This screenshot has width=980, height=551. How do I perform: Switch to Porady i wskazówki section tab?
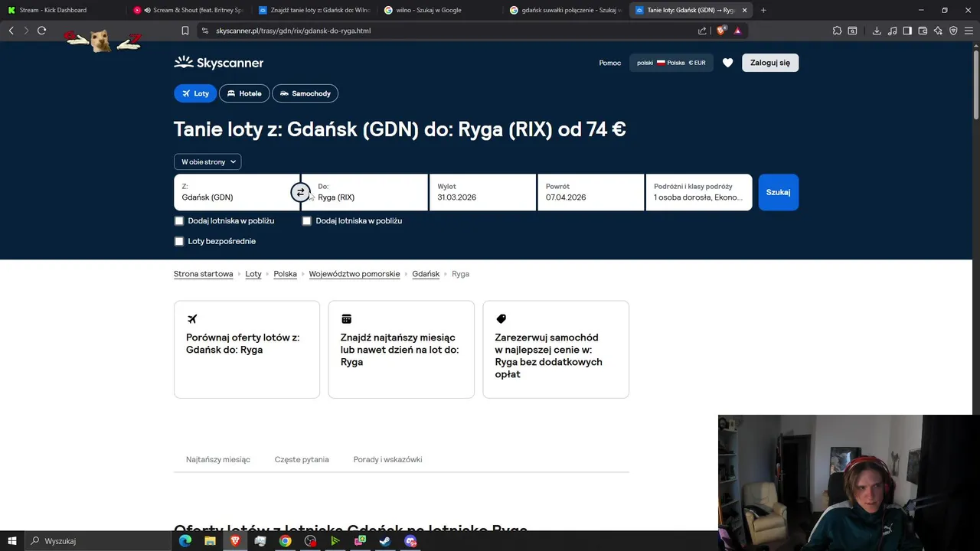tap(387, 459)
